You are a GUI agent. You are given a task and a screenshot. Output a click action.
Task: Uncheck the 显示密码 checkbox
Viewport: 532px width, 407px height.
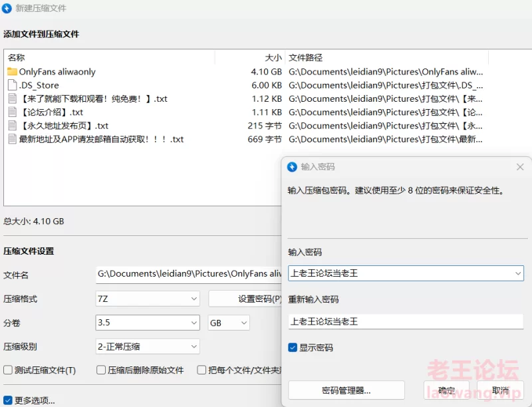(x=293, y=347)
